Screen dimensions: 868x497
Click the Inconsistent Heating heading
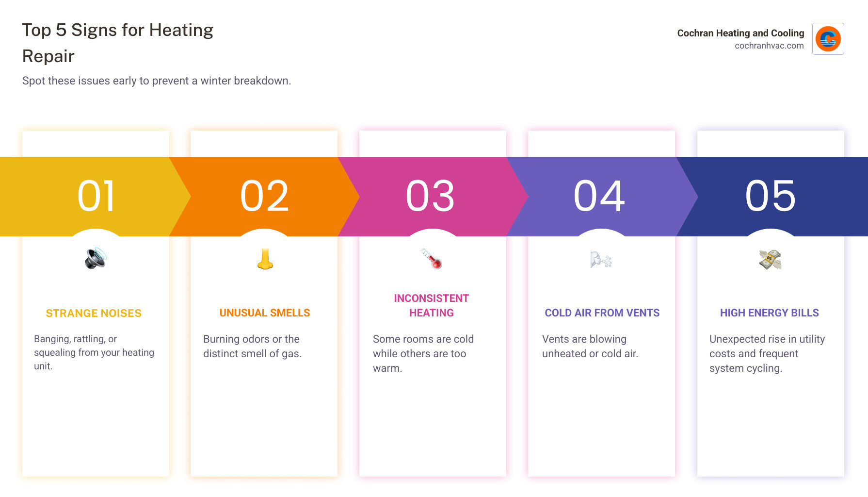(x=432, y=305)
